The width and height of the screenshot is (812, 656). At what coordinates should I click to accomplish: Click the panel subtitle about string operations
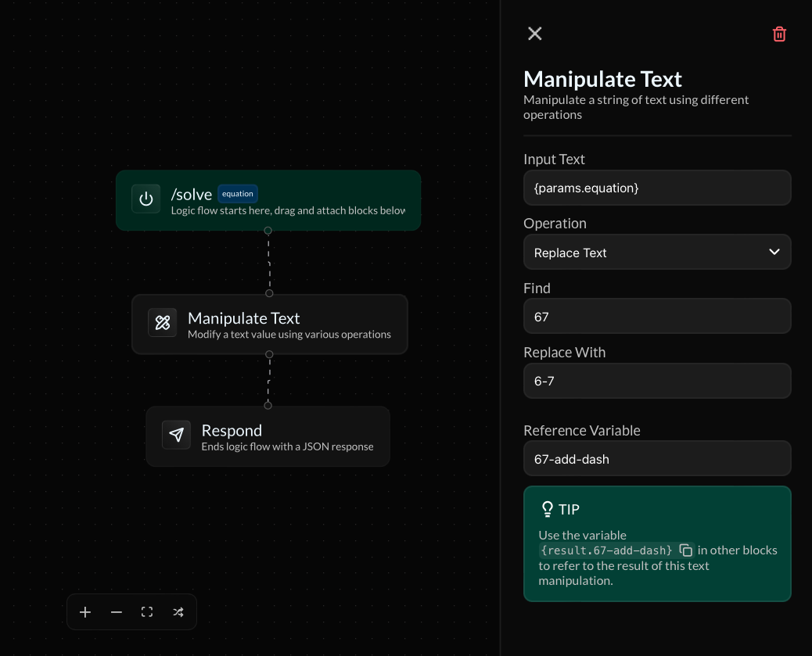tap(636, 107)
